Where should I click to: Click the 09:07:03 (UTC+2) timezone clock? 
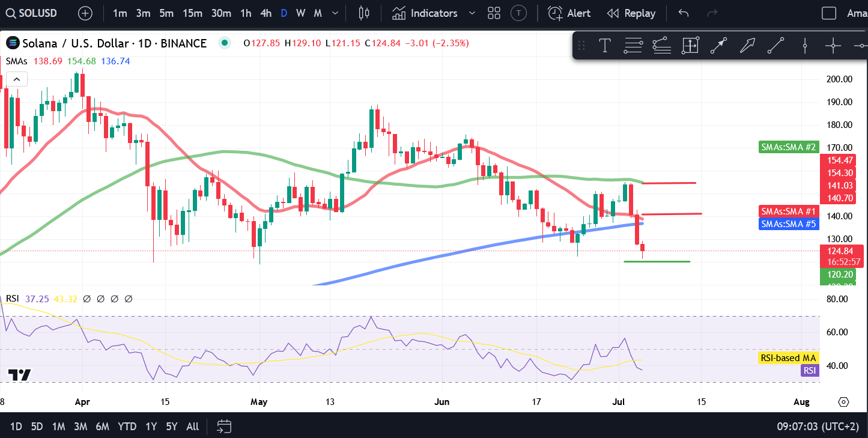pos(818,427)
